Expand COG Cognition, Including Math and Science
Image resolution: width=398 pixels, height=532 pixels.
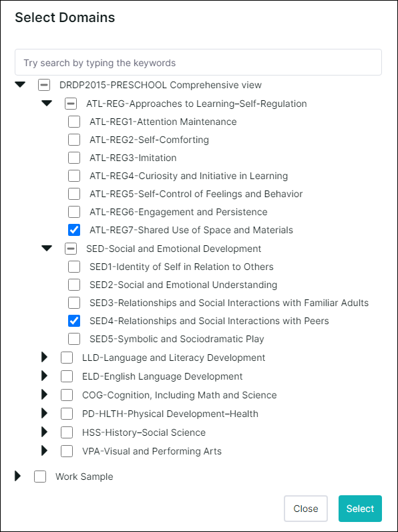tap(45, 394)
